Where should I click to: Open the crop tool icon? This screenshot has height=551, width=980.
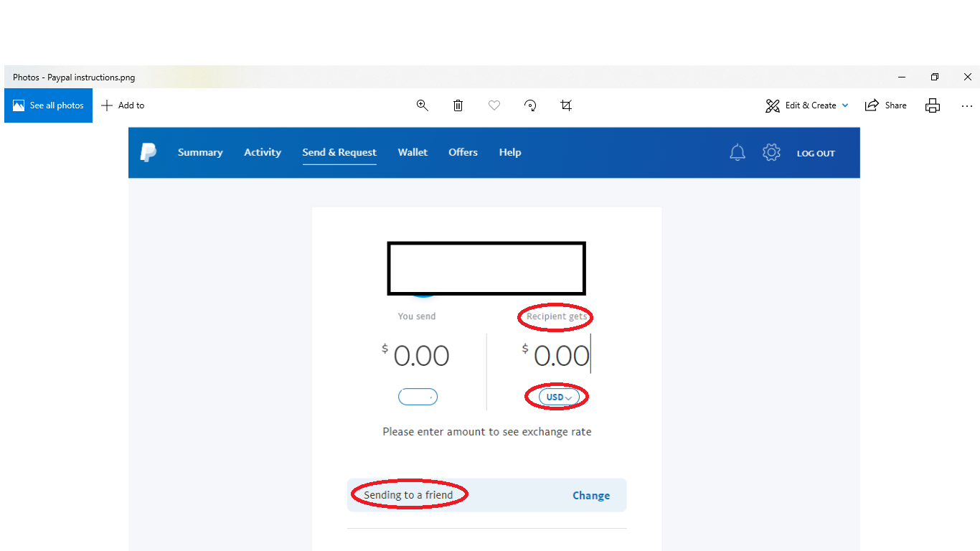pyautogui.click(x=566, y=105)
